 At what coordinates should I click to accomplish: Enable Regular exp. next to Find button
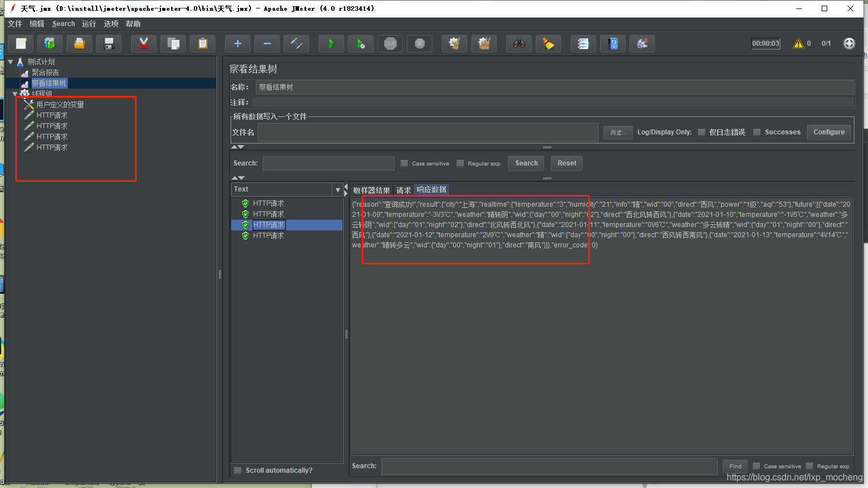click(809, 466)
